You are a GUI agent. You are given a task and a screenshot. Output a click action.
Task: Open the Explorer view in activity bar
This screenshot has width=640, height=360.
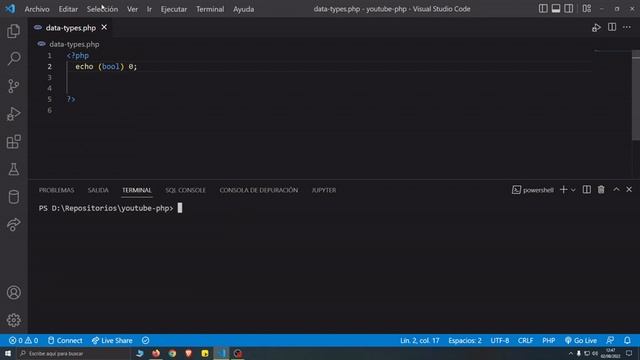pyautogui.click(x=13, y=31)
